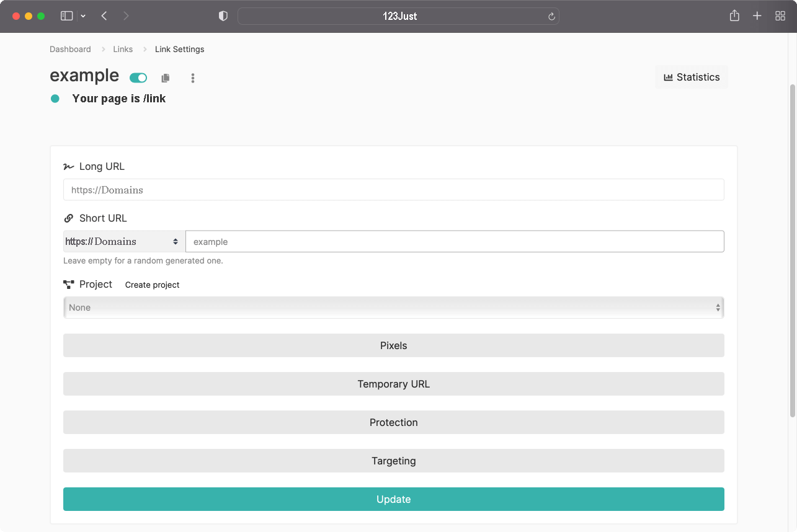Open the short URL domain dropdown
The width and height of the screenshot is (797, 532).
coord(124,242)
